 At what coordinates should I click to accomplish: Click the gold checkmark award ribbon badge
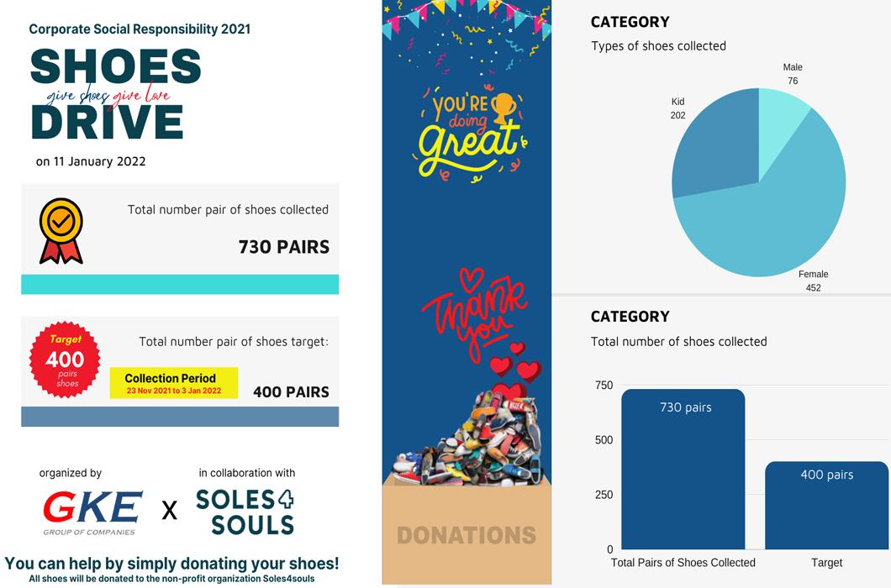pos(61,231)
